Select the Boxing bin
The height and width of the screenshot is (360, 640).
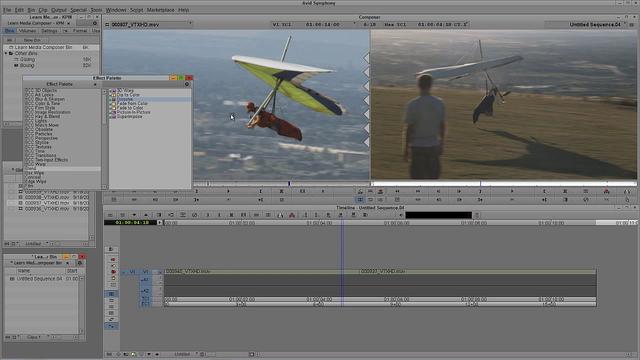27,65
